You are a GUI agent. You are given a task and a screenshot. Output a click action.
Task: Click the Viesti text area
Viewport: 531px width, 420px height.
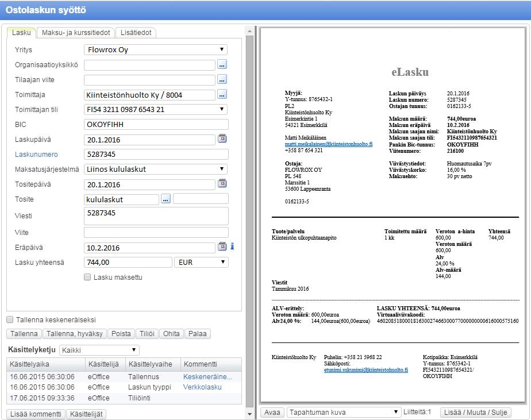[x=156, y=216]
